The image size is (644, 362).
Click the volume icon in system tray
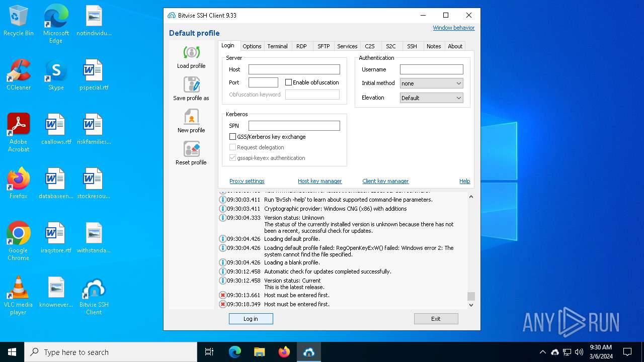coord(579,352)
